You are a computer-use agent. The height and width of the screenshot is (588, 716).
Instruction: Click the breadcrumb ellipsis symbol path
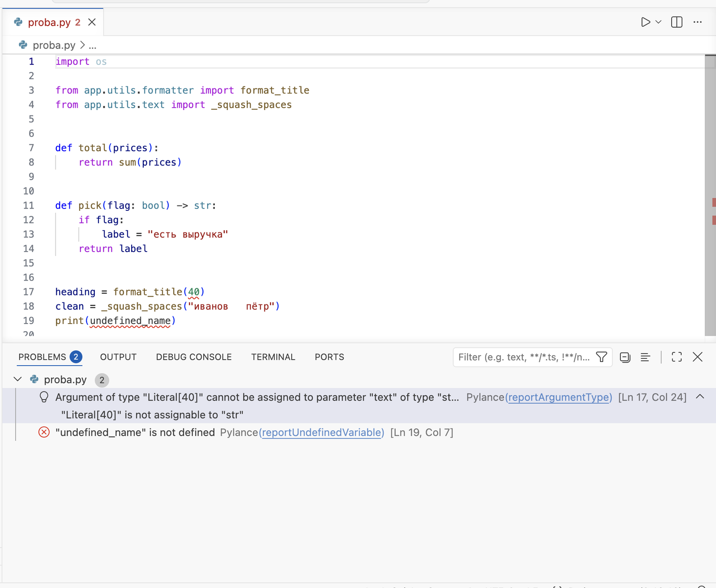pyautogui.click(x=93, y=45)
